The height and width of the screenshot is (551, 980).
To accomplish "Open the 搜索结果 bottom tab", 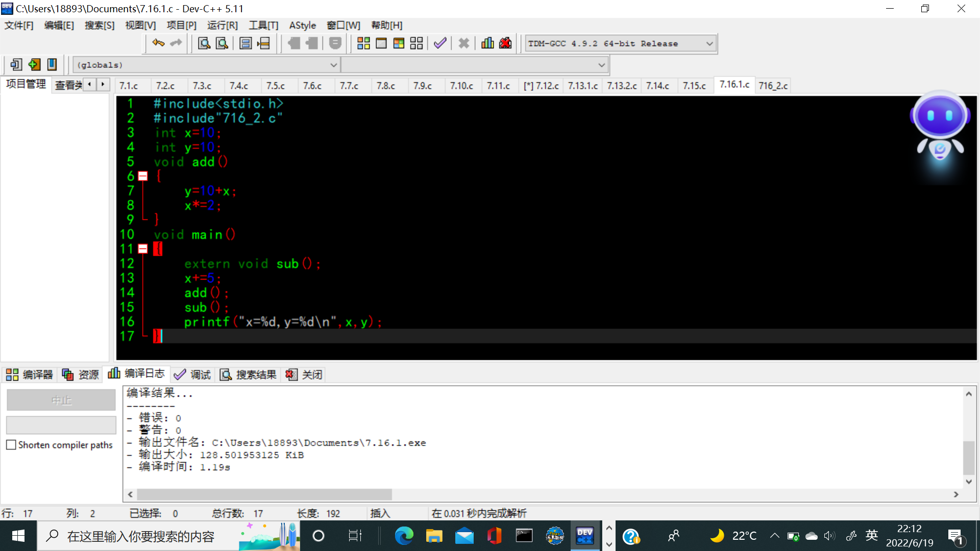I will pyautogui.click(x=248, y=375).
